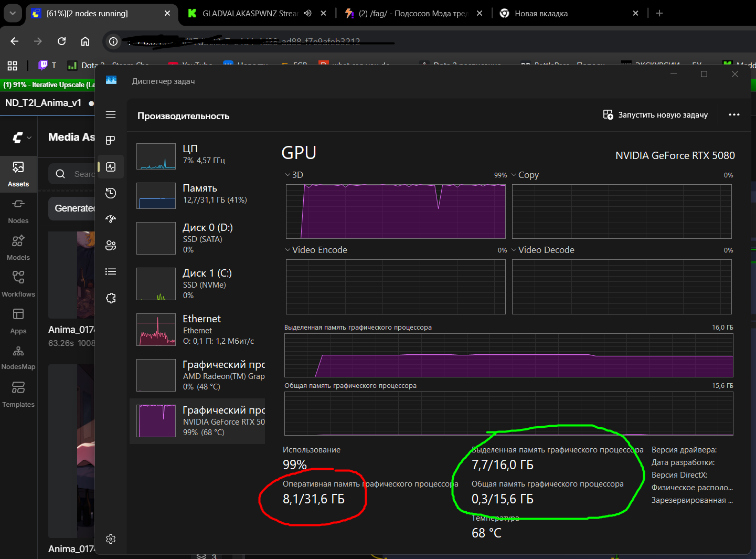
Task: Open the Anima asset thumbnail above 63.26s
Action: (71, 275)
